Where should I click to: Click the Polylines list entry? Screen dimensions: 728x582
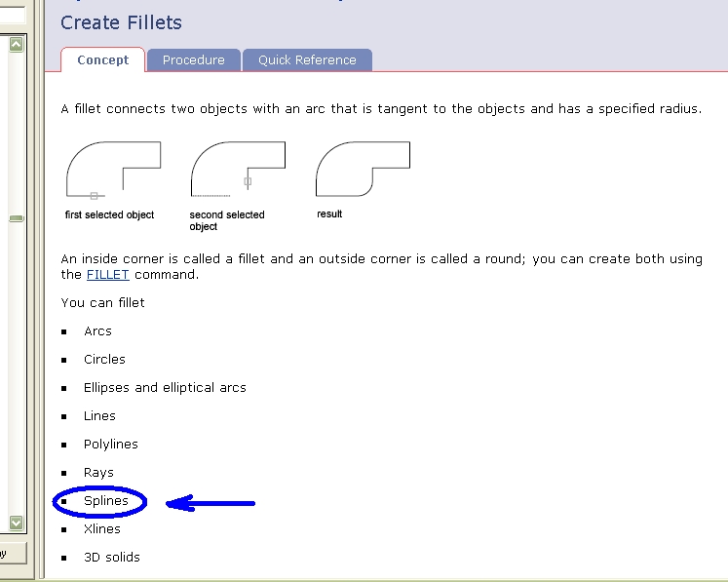(x=111, y=445)
